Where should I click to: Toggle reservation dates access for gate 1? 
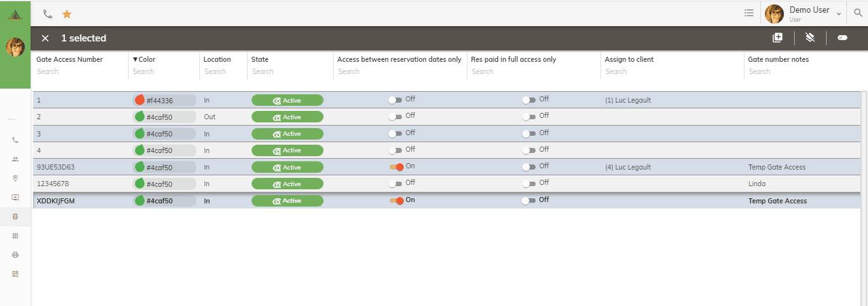pyautogui.click(x=395, y=100)
